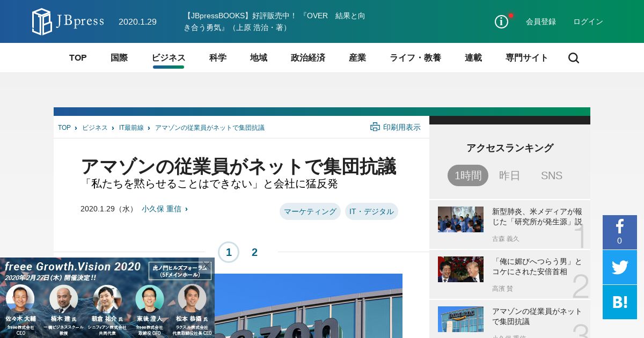Click author name 高濱 賛 in ranking
This screenshot has height=338, width=644.
point(502,289)
